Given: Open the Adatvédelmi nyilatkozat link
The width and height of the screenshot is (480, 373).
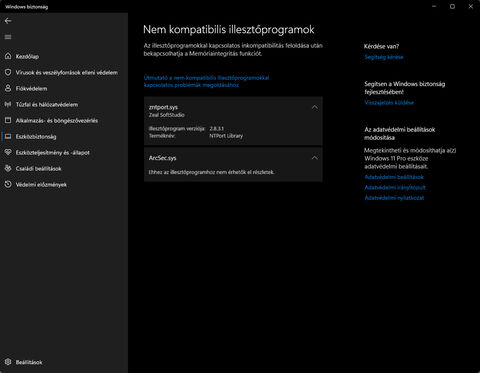Looking at the screenshot, I should [394, 198].
